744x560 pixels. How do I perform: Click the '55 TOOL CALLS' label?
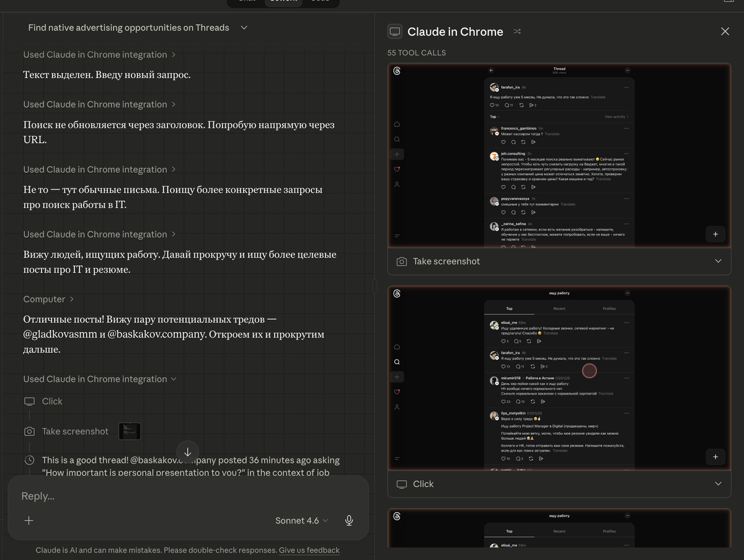pyautogui.click(x=417, y=53)
